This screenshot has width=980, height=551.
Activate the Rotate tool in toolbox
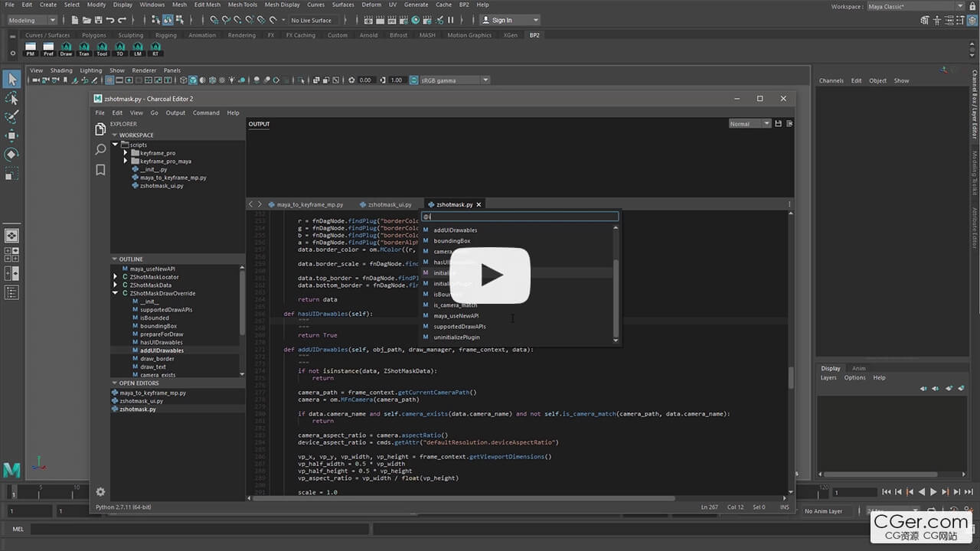pyautogui.click(x=11, y=155)
